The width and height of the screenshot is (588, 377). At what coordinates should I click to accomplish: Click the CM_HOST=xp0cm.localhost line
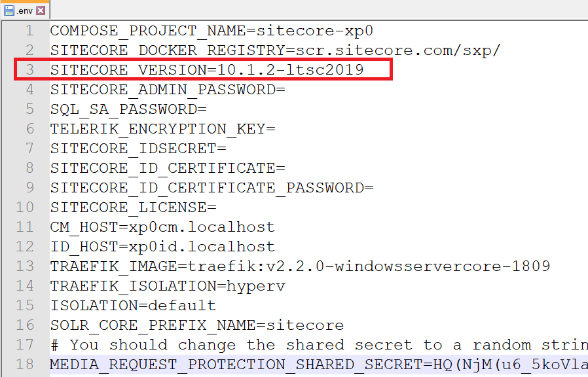[162, 227]
